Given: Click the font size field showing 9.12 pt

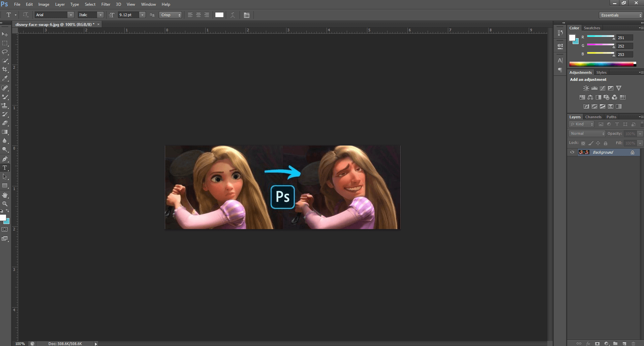Looking at the screenshot, I should coord(128,15).
